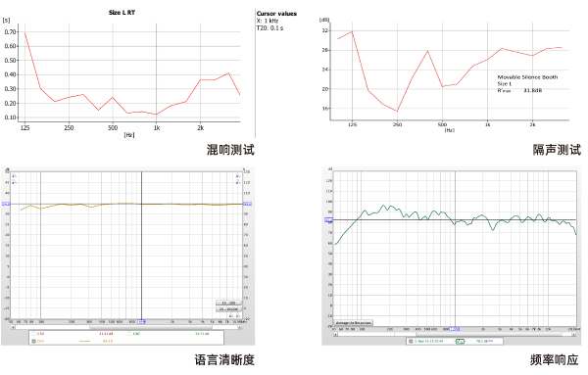The width and height of the screenshot is (588, 375).
Task: Click right scroll arrow under clarity graph
Action: click(x=240, y=327)
